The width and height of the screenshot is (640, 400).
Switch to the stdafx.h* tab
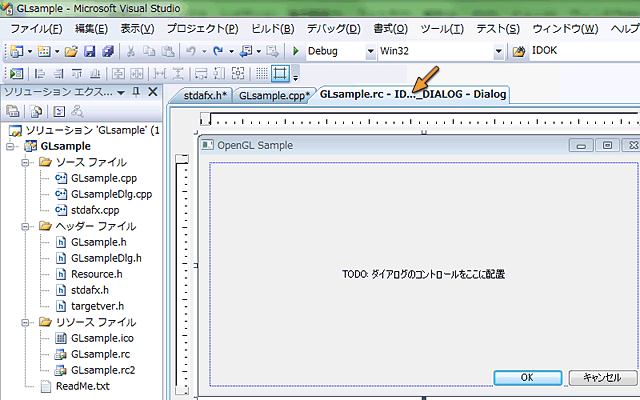pos(204,96)
